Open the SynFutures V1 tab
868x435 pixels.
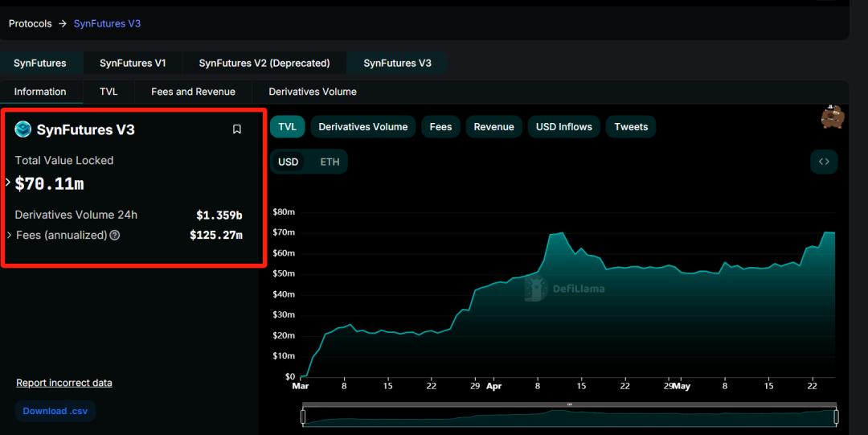[x=133, y=64]
